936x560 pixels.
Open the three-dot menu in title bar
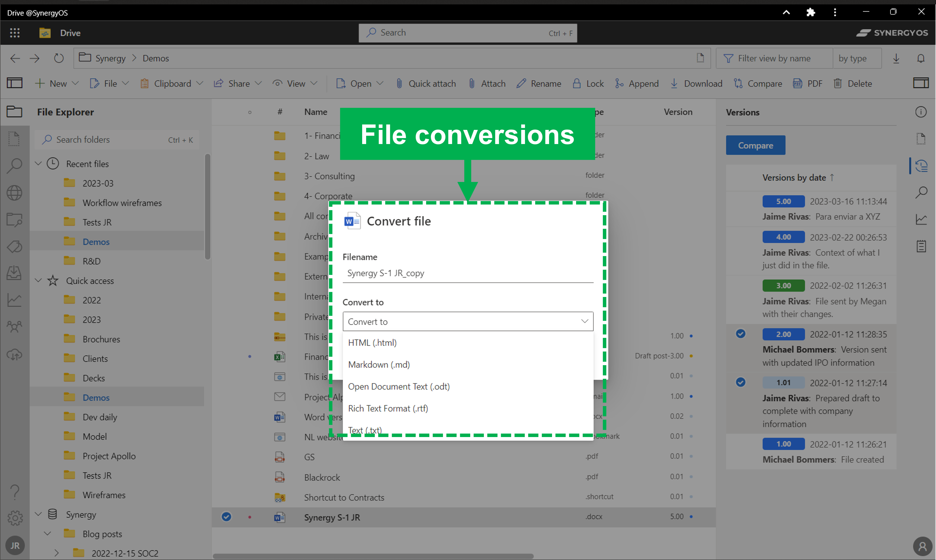[x=835, y=12]
